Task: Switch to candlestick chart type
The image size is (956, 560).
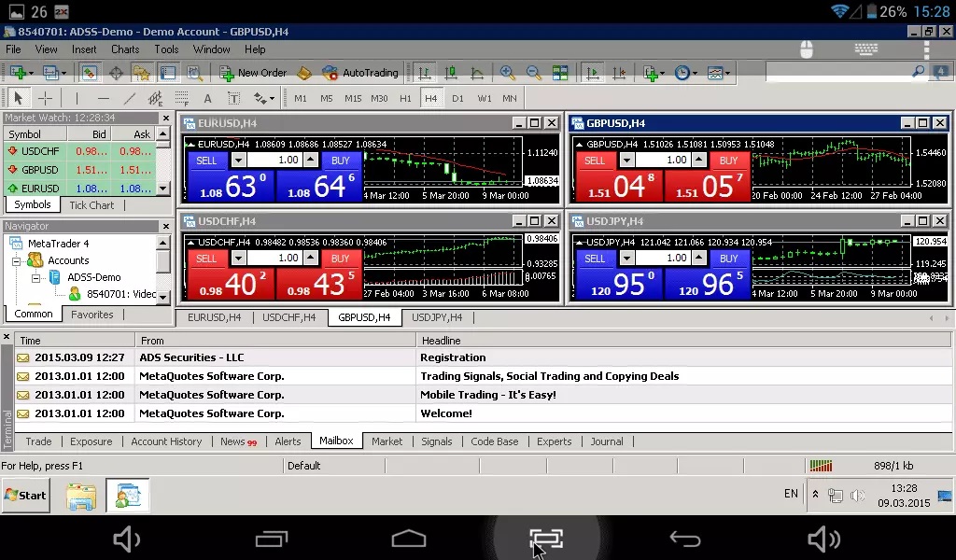Action: point(451,73)
